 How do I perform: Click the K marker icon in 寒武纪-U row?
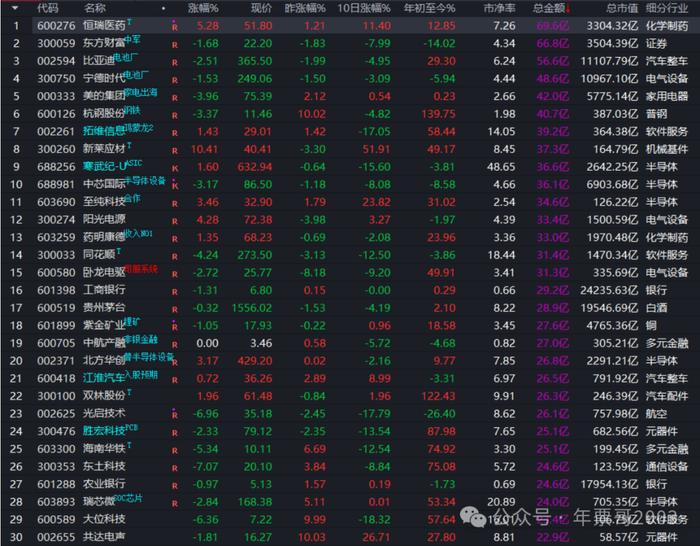(175, 168)
